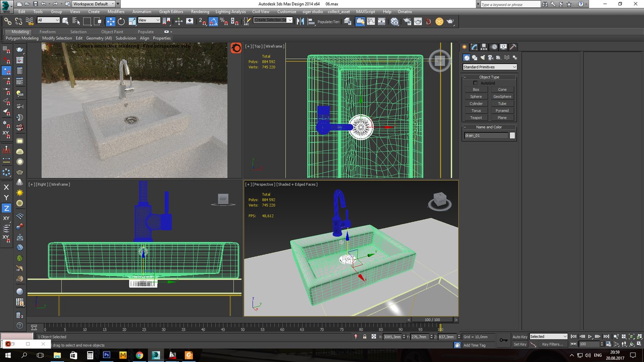
Task: Toggle the Selection Lock padlock
Action: pos(365,337)
